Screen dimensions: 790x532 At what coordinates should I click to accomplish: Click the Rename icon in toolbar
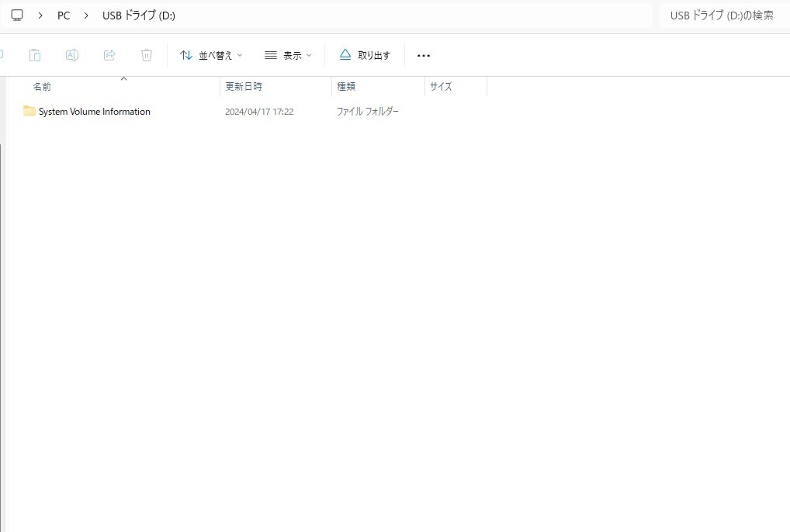point(72,55)
